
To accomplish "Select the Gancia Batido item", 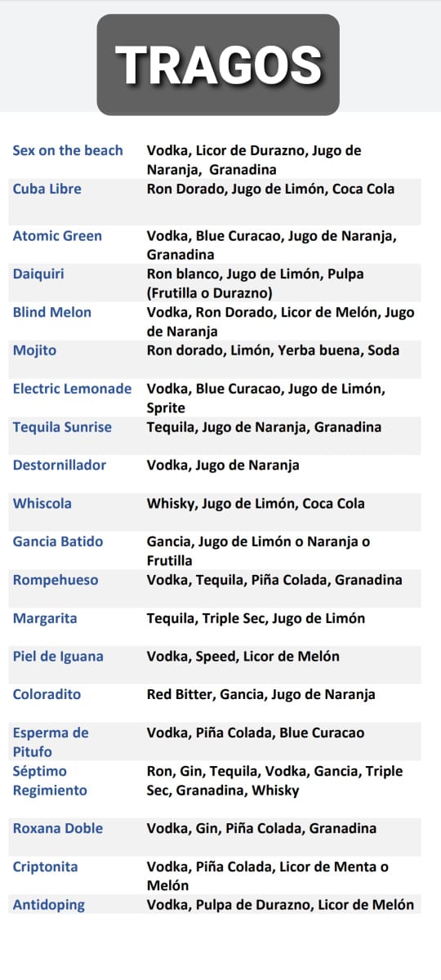I will (x=58, y=541).
